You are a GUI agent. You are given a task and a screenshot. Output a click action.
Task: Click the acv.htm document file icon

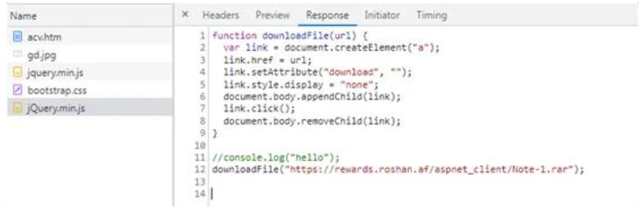click(x=17, y=37)
